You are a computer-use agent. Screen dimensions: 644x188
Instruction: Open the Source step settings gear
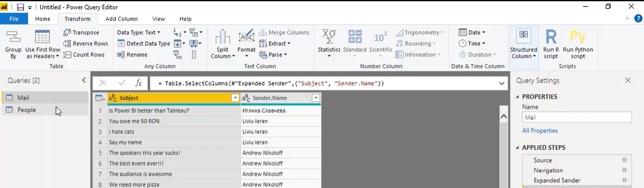(x=624, y=160)
